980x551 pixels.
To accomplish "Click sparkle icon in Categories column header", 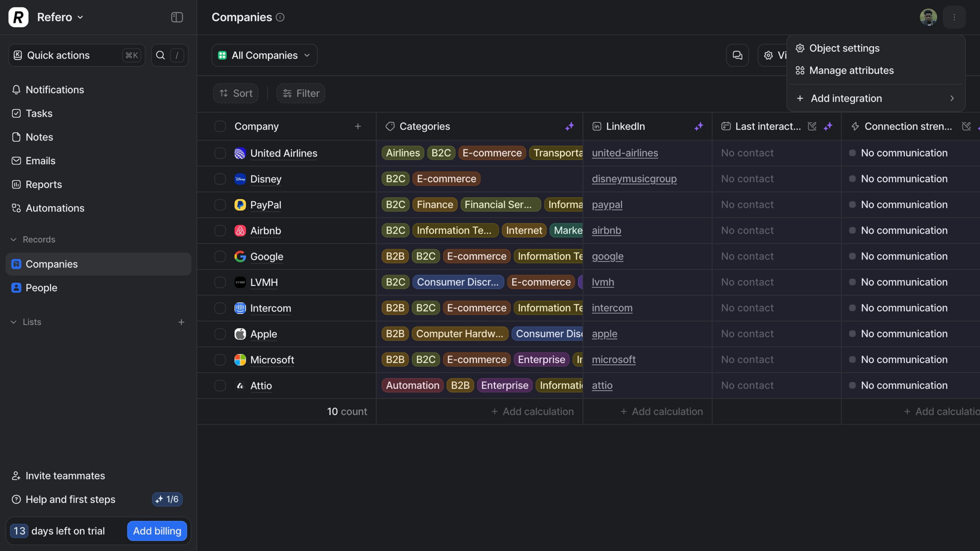I will point(570,126).
